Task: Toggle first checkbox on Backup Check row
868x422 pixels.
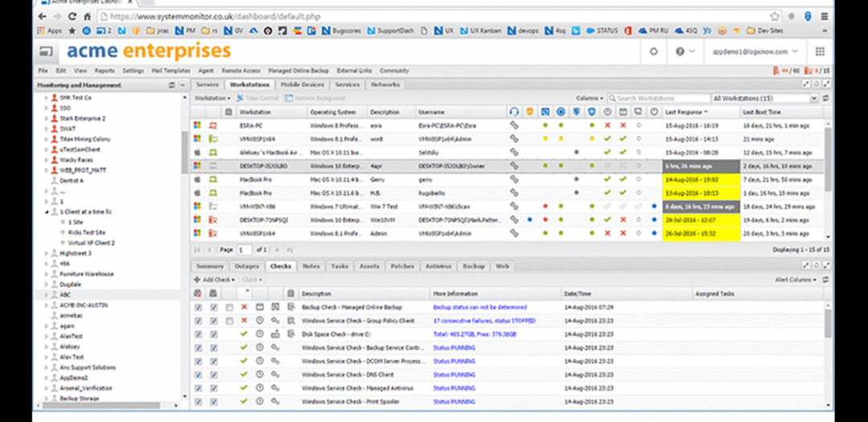Action: 199,307
